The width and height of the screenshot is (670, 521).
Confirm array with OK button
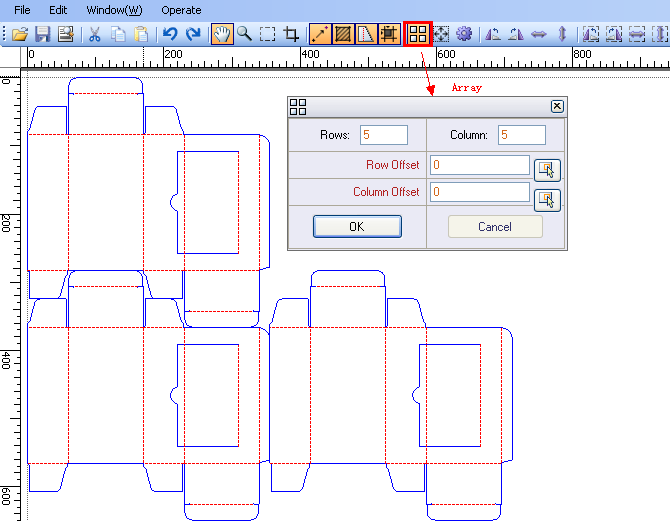click(357, 227)
